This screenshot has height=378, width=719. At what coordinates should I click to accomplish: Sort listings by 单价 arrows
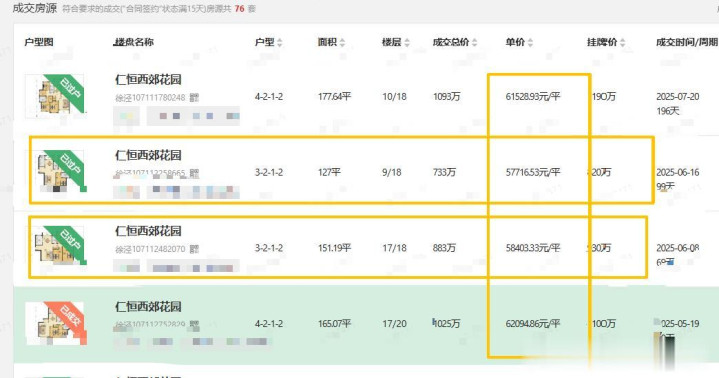(x=531, y=43)
